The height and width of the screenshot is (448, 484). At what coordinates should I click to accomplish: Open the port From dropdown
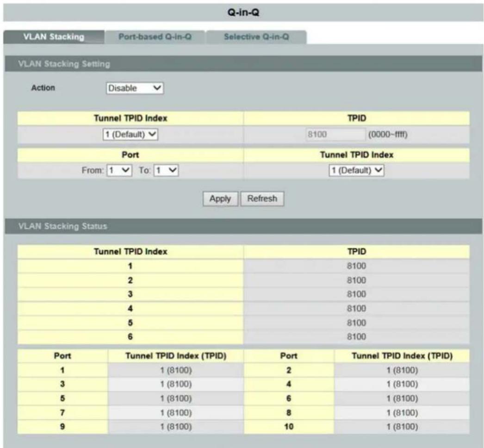pyautogui.click(x=119, y=170)
